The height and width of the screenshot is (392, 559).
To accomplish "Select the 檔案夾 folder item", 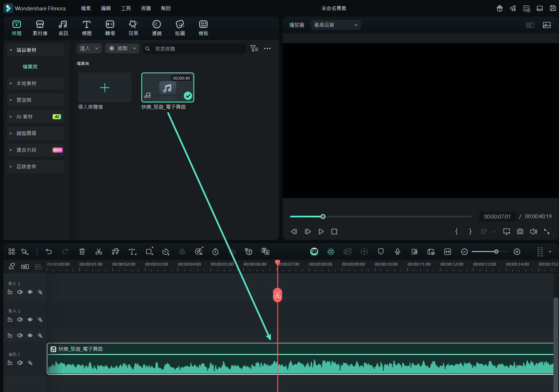I will click(30, 67).
